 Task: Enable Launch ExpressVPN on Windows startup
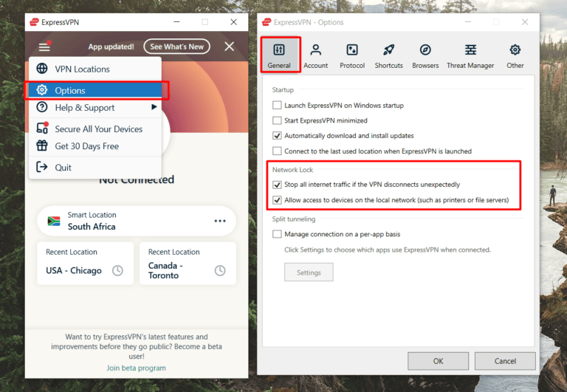click(x=277, y=106)
